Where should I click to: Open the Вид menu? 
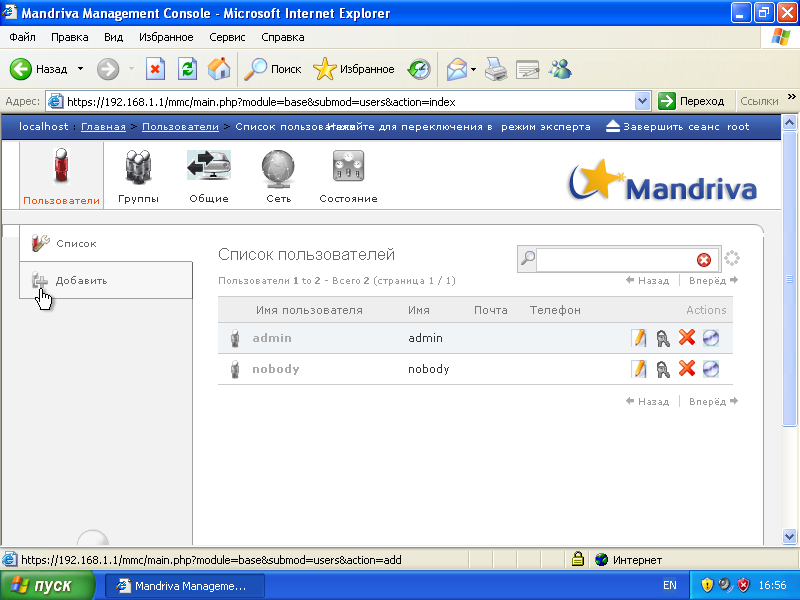tap(113, 37)
